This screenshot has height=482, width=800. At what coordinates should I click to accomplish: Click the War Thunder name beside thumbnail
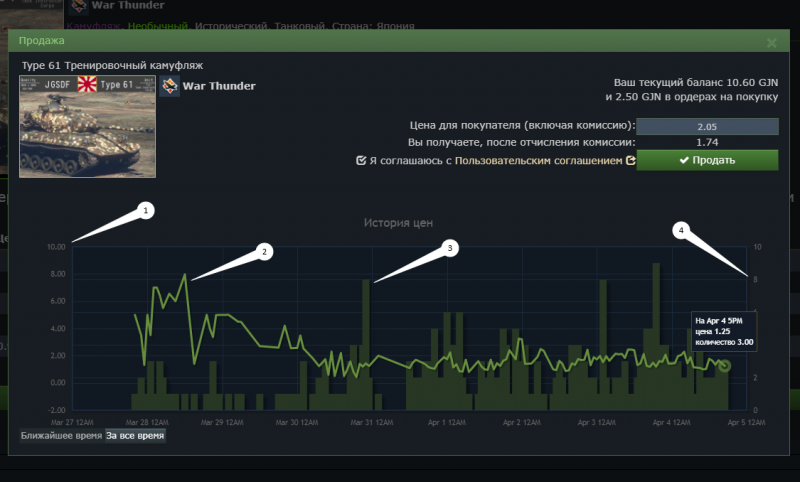(x=219, y=86)
